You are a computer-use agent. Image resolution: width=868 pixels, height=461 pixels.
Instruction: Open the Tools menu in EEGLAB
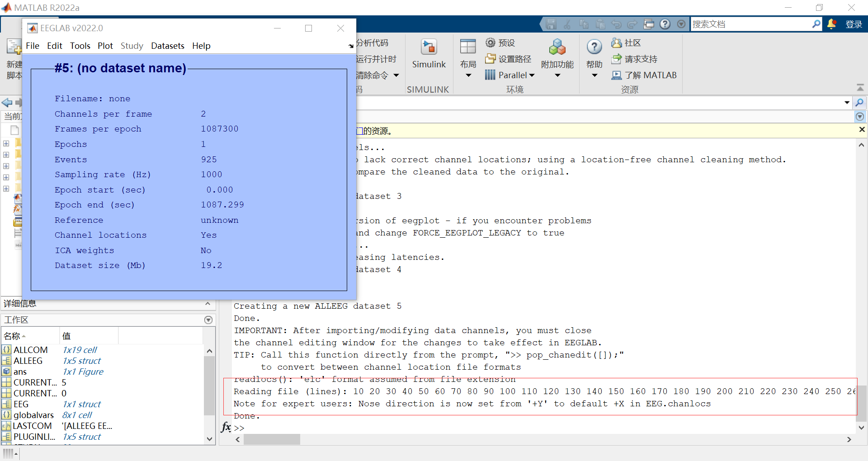click(80, 46)
